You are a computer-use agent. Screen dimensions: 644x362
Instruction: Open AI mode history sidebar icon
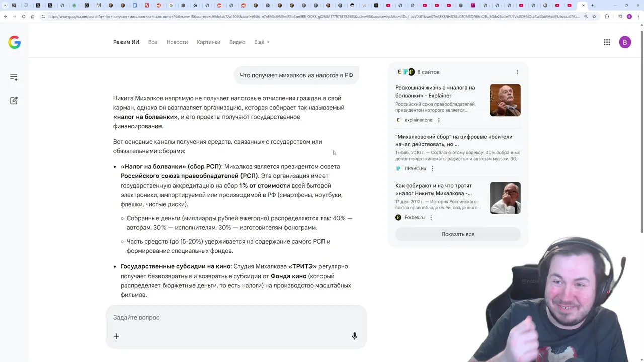14,77
